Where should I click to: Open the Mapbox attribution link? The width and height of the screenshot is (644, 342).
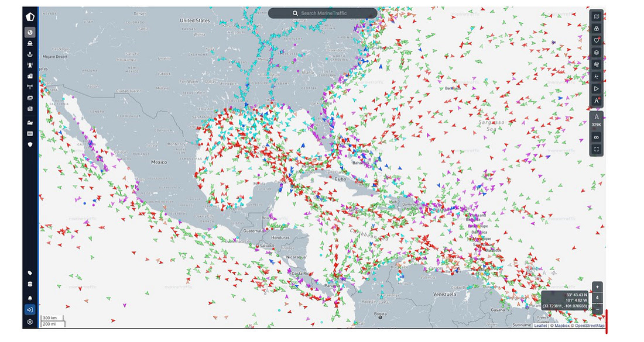[562, 326]
